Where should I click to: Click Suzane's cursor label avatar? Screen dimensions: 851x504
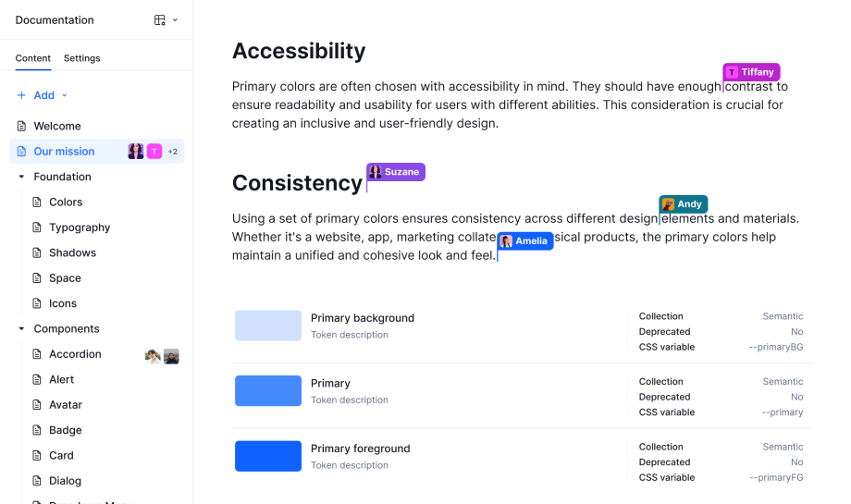376,172
